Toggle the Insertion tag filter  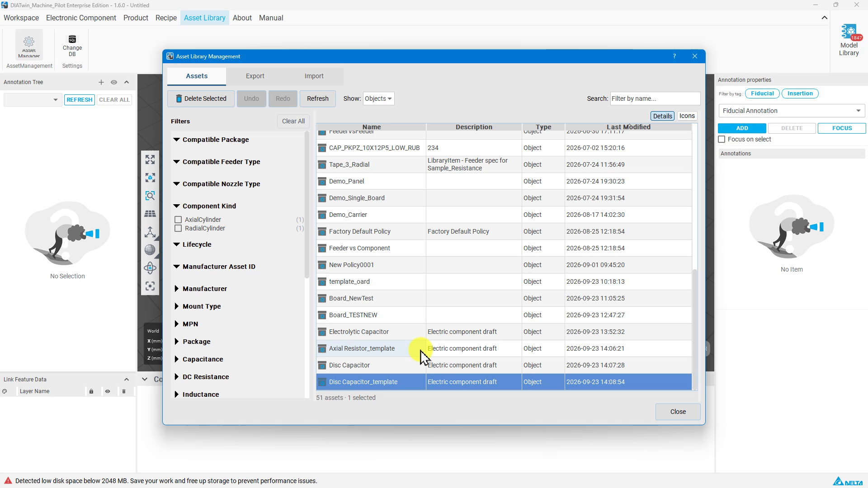click(x=800, y=94)
